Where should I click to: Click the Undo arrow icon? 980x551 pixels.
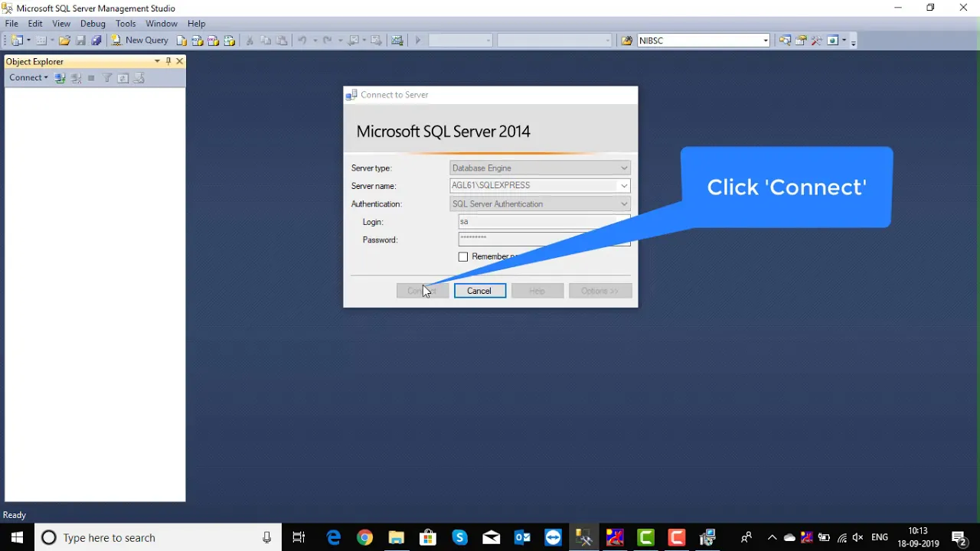pos(302,41)
